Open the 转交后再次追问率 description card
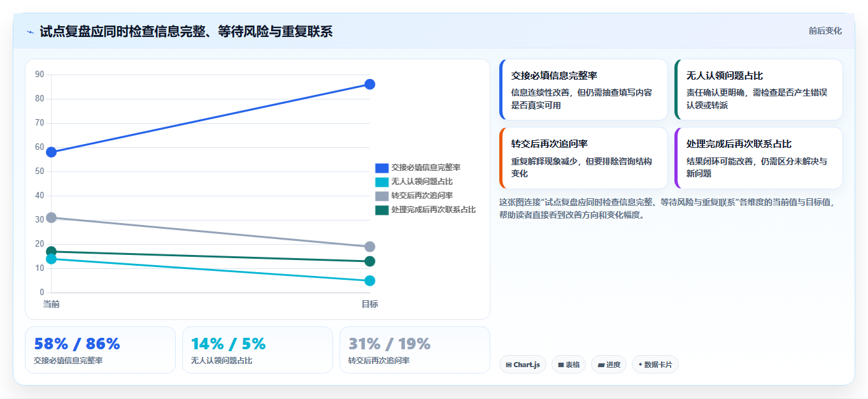 (583, 158)
